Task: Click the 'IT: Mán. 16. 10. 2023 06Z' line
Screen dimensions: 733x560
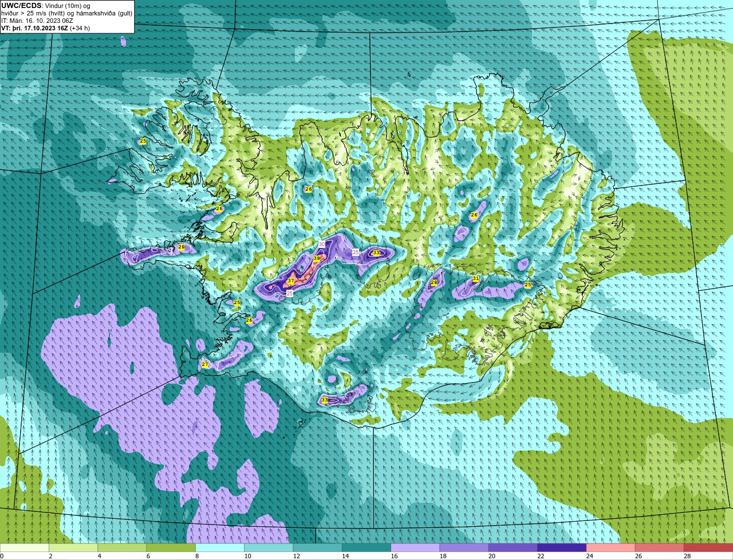Action: click(38, 21)
